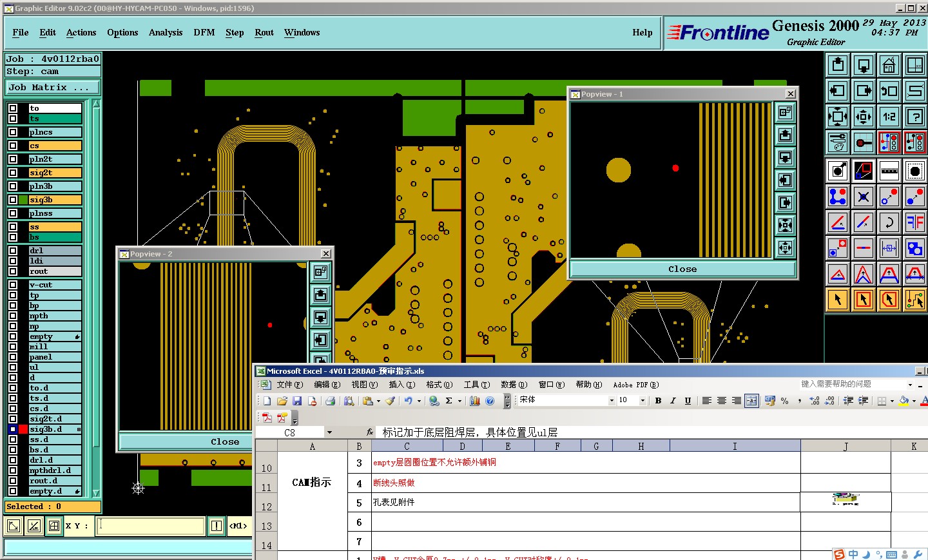The height and width of the screenshot is (560, 928).
Task: Open Excel AutoSum dropdown arrow
Action: 459,401
